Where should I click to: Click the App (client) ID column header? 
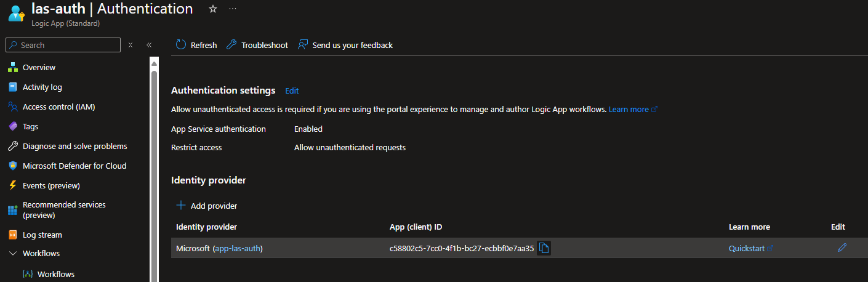(416, 227)
